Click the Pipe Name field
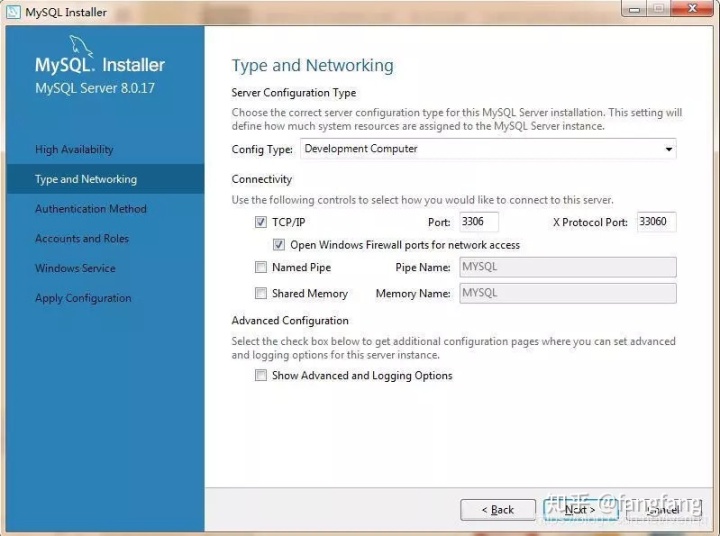This screenshot has height=536, width=720. coord(568,267)
